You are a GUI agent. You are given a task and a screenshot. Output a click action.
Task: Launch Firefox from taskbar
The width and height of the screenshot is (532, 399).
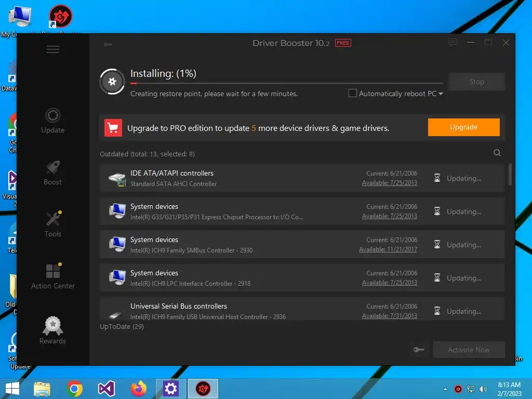(139, 389)
